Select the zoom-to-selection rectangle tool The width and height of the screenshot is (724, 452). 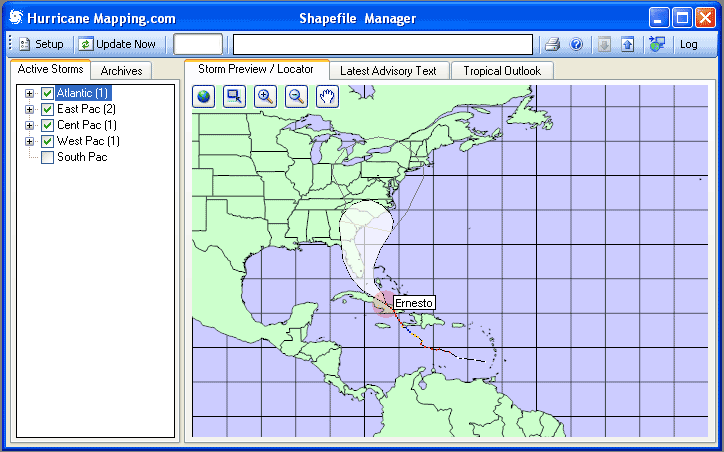pyautogui.click(x=235, y=96)
